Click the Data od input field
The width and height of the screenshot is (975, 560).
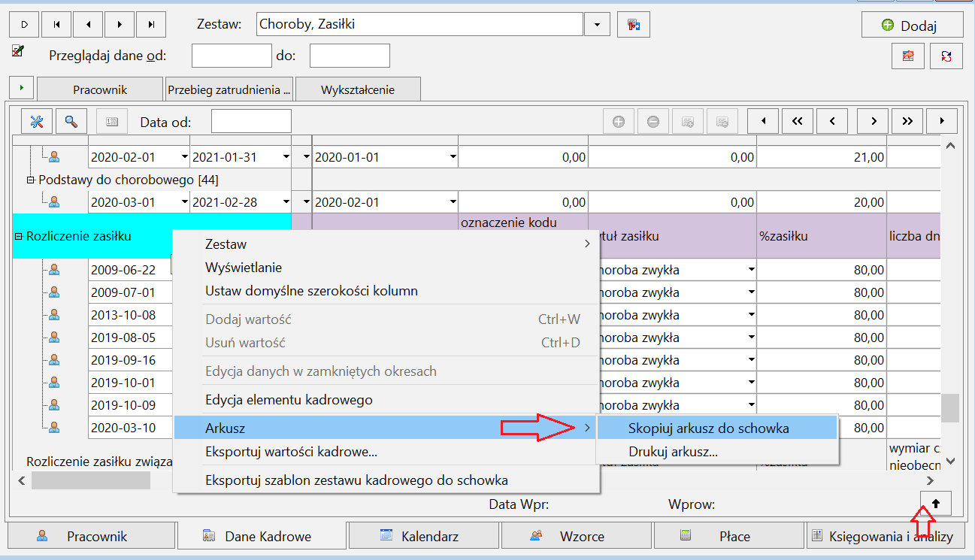tap(251, 121)
